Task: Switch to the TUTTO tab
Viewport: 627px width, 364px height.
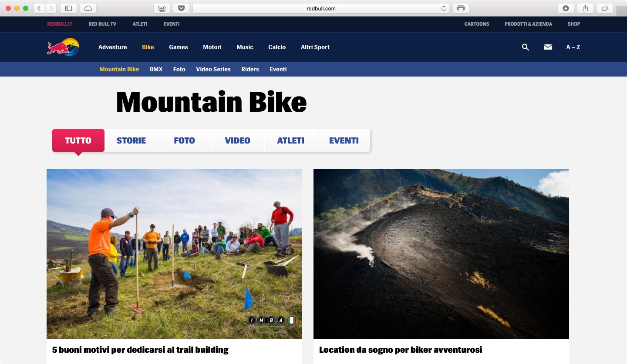Action: pos(78,140)
